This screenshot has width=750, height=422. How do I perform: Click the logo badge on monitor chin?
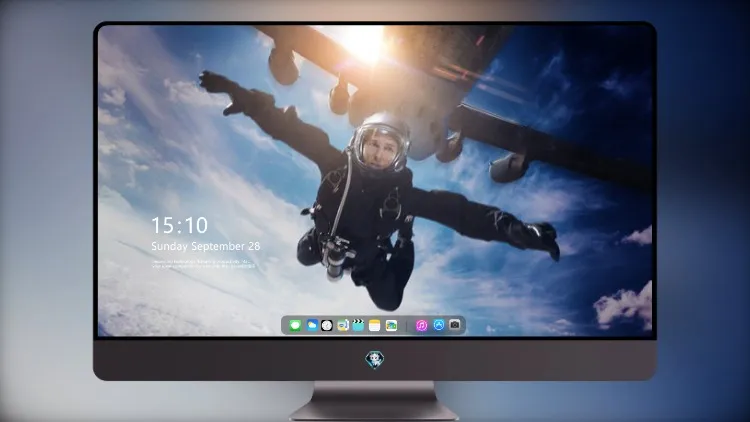tap(375, 360)
